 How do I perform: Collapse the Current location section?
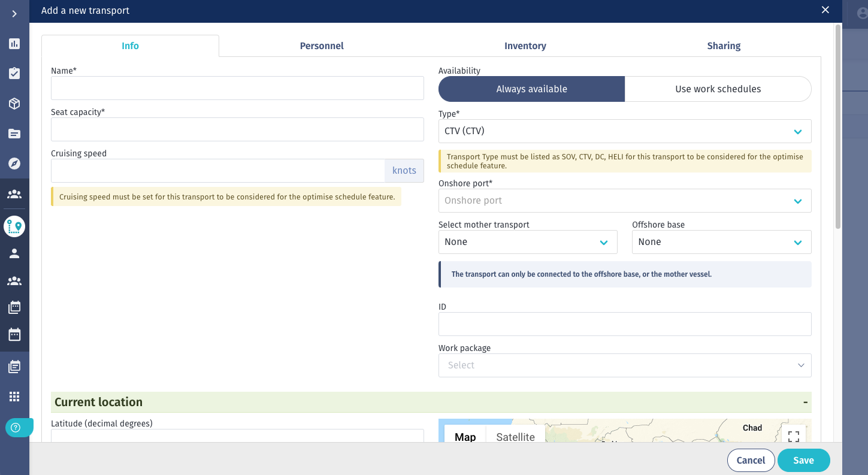(x=806, y=403)
